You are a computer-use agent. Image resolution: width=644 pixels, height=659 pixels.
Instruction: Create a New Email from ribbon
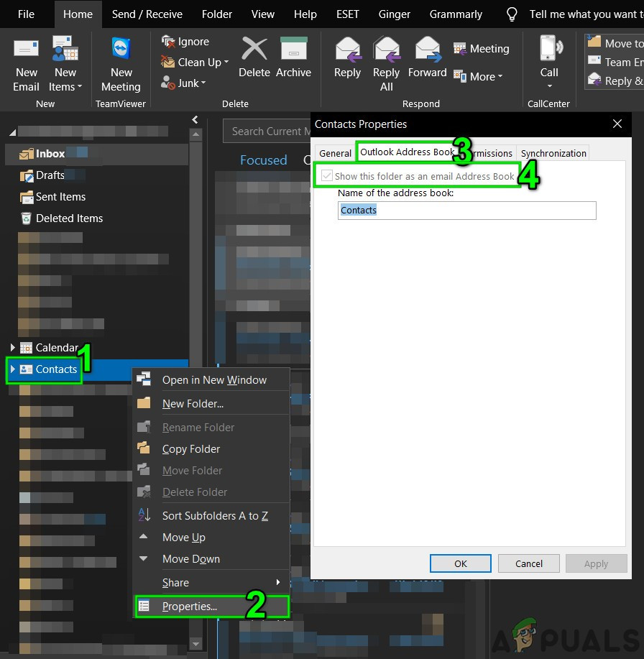click(x=26, y=65)
